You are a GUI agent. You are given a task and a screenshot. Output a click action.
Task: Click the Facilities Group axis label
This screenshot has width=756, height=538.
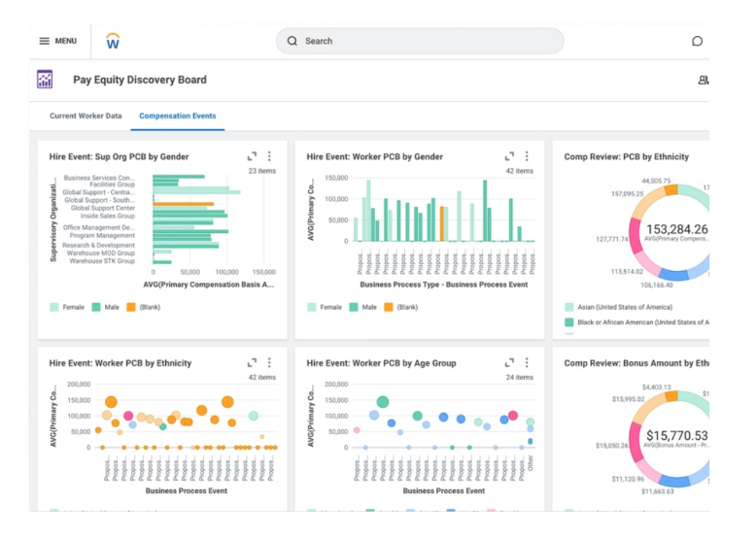(112, 184)
